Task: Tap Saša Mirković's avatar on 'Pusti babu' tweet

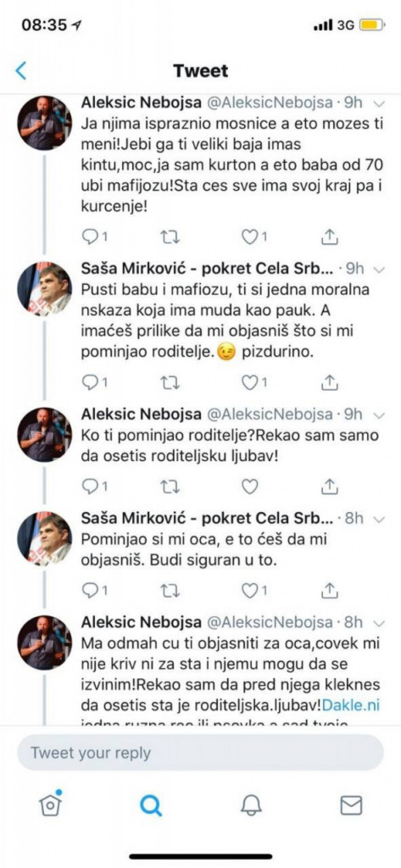Action: click(45, 289)
